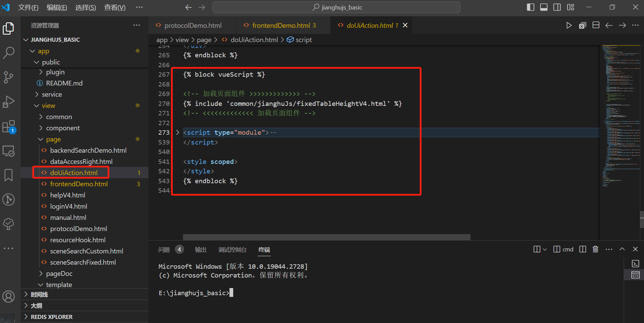The image size is (644, 323).
Task: Open the 选择 menu
Action: [86, 7]
